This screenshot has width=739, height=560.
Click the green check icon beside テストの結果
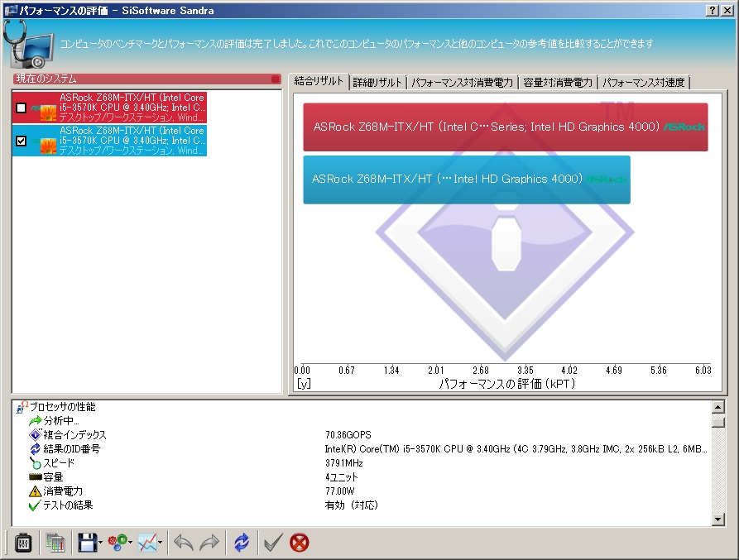(x=36, y=505)
